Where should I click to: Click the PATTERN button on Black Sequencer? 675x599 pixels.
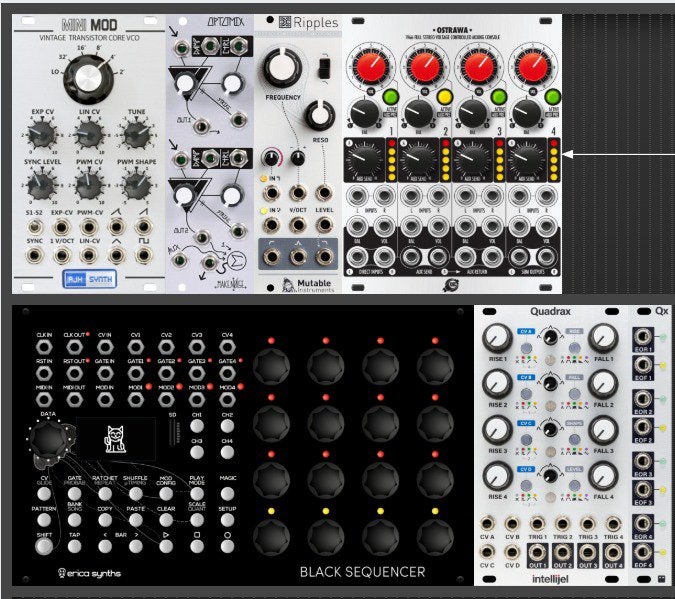[44, 520]
